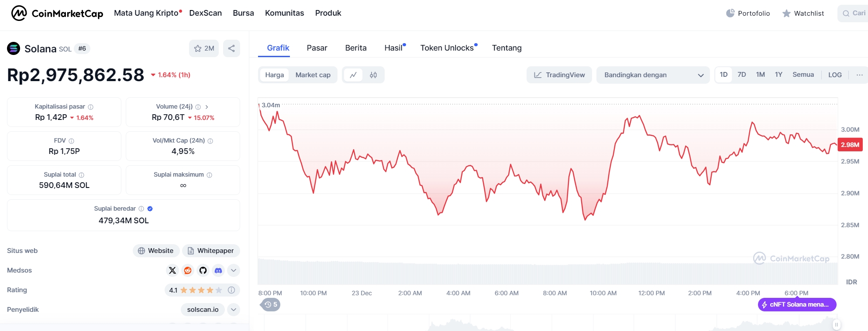
Task: Expand more Penyelidik explorer options
Action: (234, 310)
